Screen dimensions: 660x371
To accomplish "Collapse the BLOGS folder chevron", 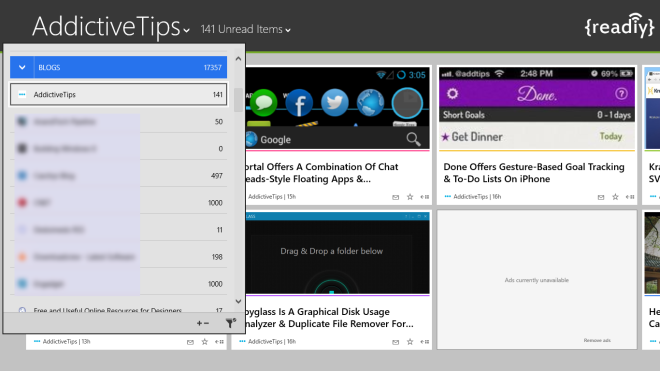I will click(x=22, y=67).
